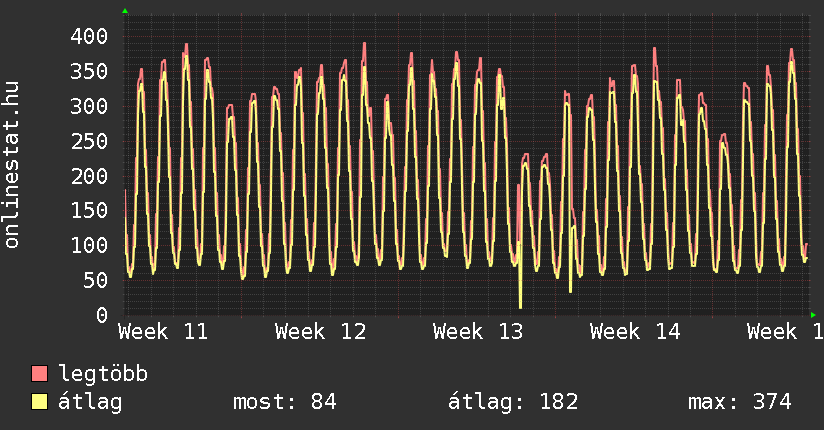Click the "most: 84" statistic

click(284, 402)
